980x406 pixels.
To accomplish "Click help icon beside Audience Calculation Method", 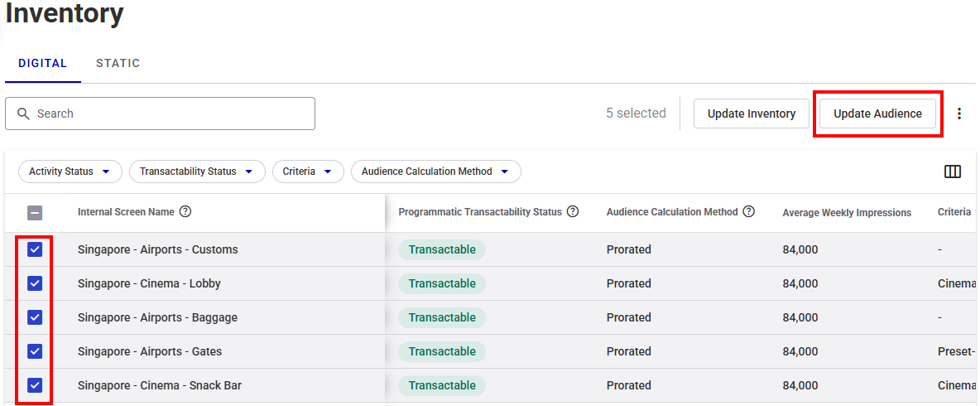I will click(748, 211).
